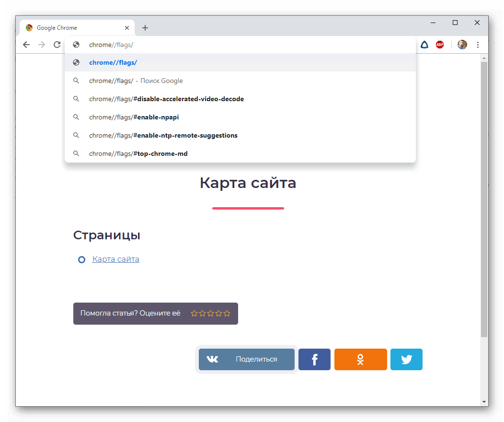The width and height of the screenshot is (504, 422).
Task: Rate the article two stars
Action: click(x=203, y=313)
